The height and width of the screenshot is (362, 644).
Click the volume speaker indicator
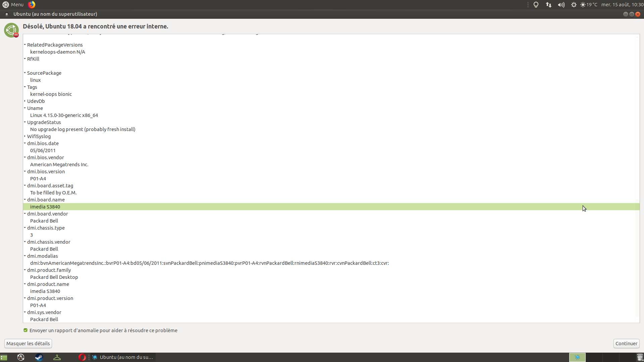[x=561, y=5]
